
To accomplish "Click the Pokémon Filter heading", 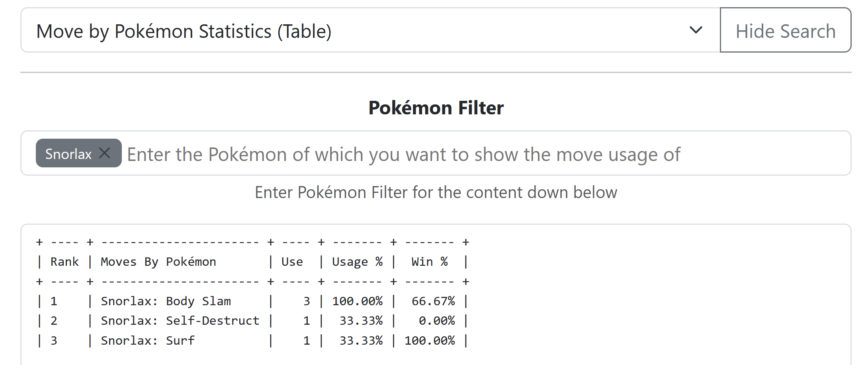I will pos(436,108).
